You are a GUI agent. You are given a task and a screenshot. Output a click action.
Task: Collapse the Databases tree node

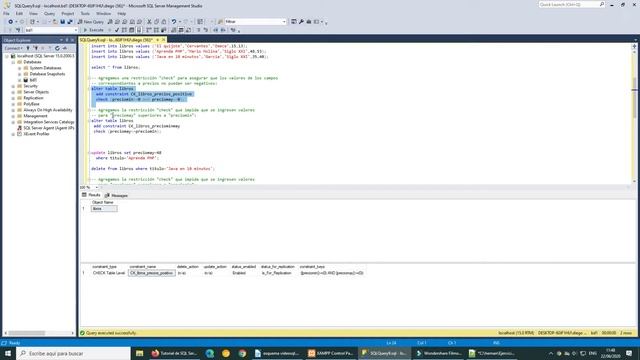[13, 62]
